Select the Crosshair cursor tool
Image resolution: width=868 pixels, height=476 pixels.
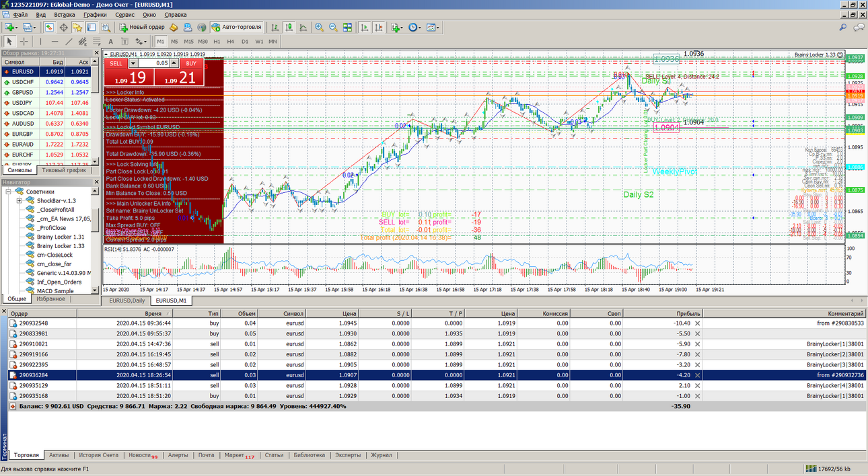24,42
